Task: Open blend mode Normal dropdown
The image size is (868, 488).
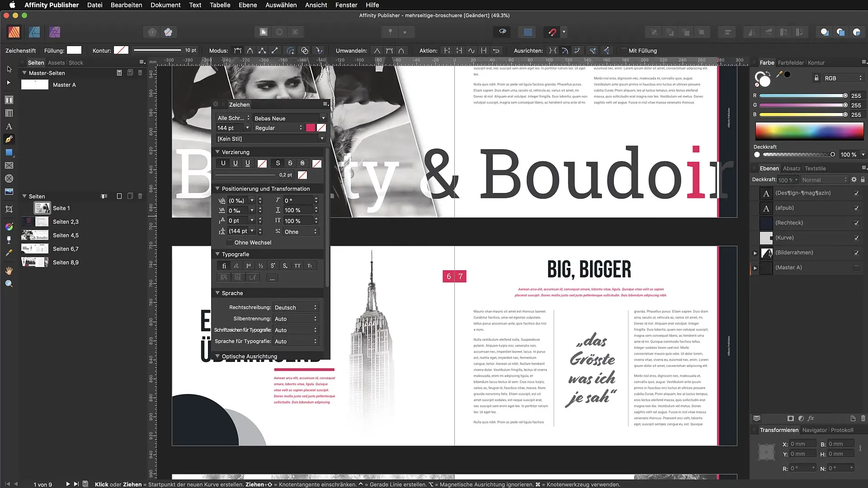Action: [x=824, y=180]
